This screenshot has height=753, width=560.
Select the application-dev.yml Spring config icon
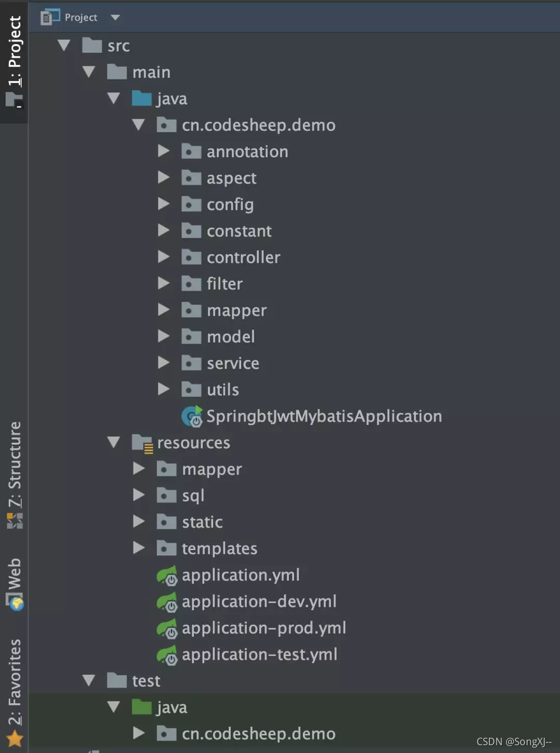167,601
